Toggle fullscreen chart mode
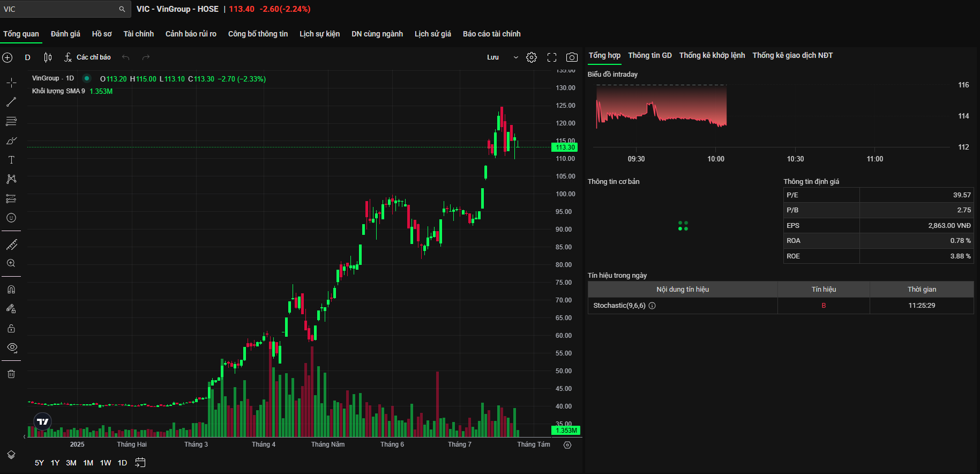Viewport: 980px width, 474px height. click(x=552, y=57)
